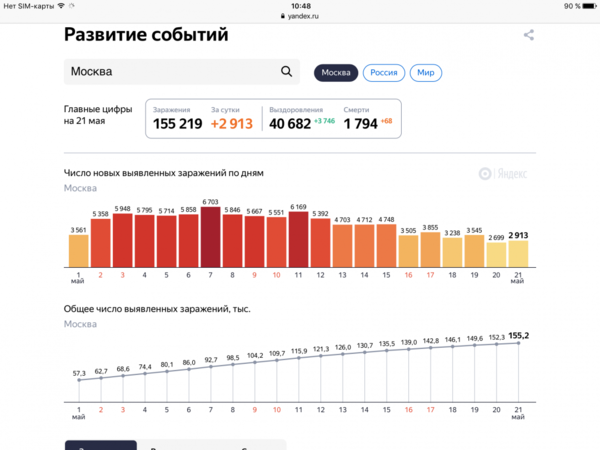Switch region to Россия

point(384,73)
